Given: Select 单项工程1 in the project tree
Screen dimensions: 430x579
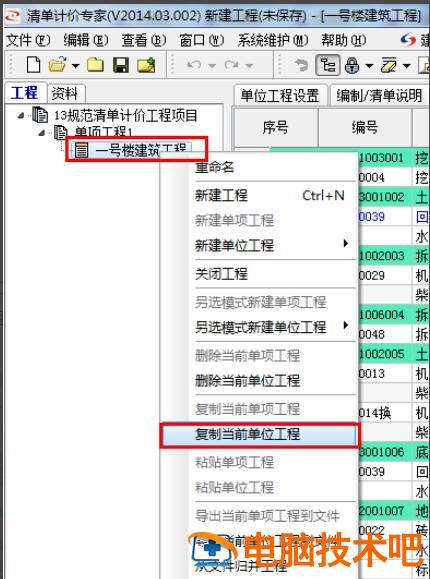Looking at the screenshot, I should (x=103, y=132).
